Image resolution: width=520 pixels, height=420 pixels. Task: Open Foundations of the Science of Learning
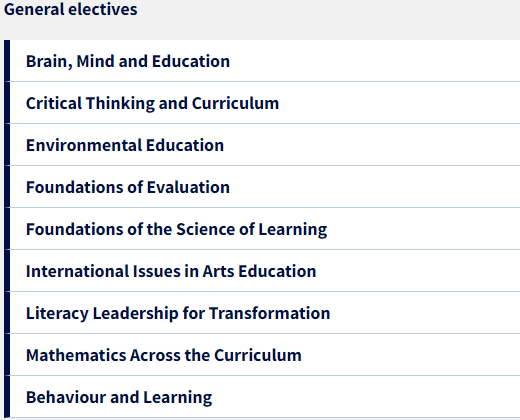pyautogui.click(x=177, y=229)
